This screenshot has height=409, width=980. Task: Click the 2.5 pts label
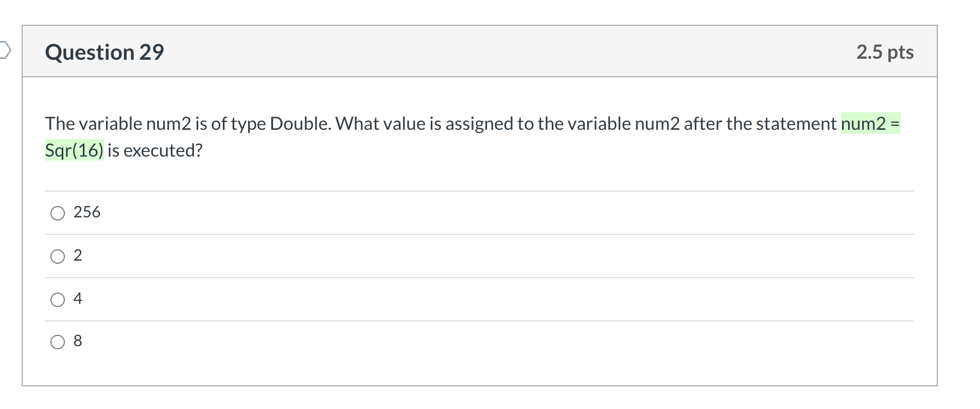tap(885, 52)
